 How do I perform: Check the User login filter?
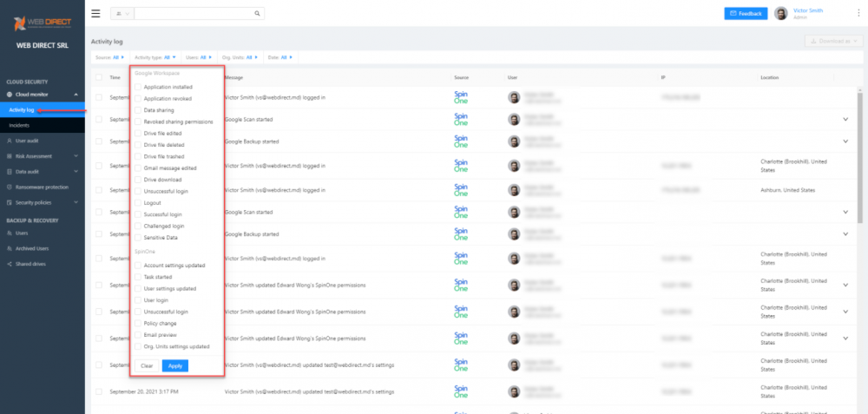point(138,300)
